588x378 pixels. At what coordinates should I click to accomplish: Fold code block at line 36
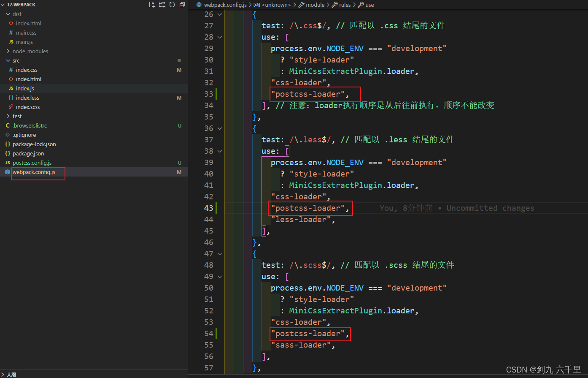(x=220, y=128)
